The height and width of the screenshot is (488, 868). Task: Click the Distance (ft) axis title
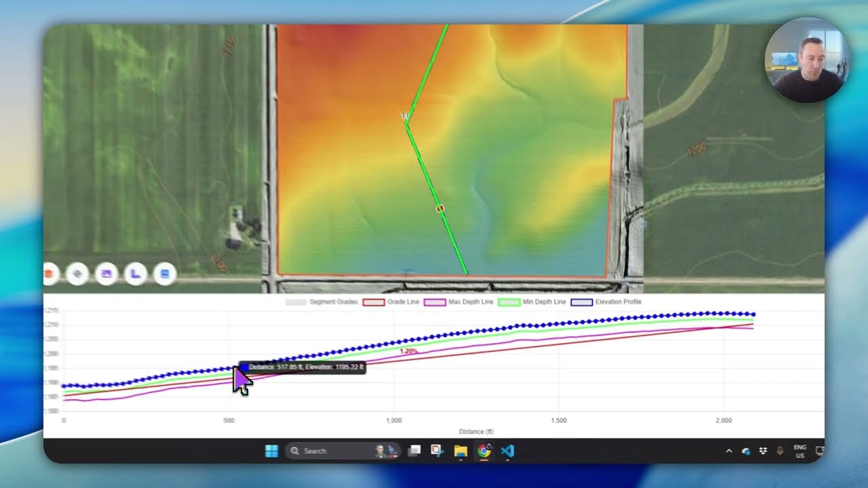click(x=476, y=431)
